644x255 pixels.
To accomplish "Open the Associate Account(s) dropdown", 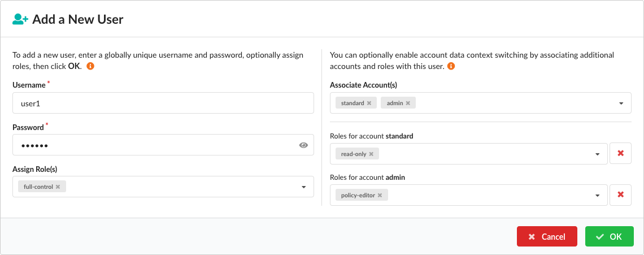I will (x=621, y=104).
